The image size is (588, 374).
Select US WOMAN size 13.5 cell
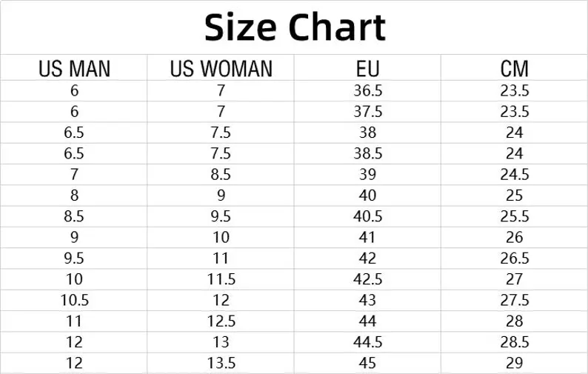221,363
